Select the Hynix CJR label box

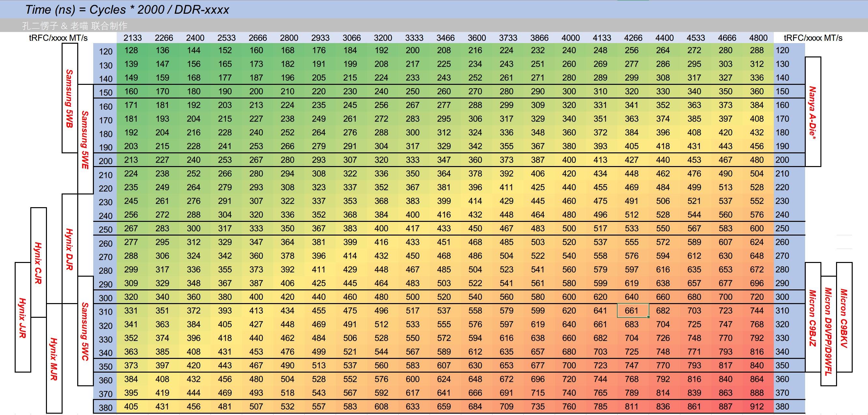click(x=38, y=263)
